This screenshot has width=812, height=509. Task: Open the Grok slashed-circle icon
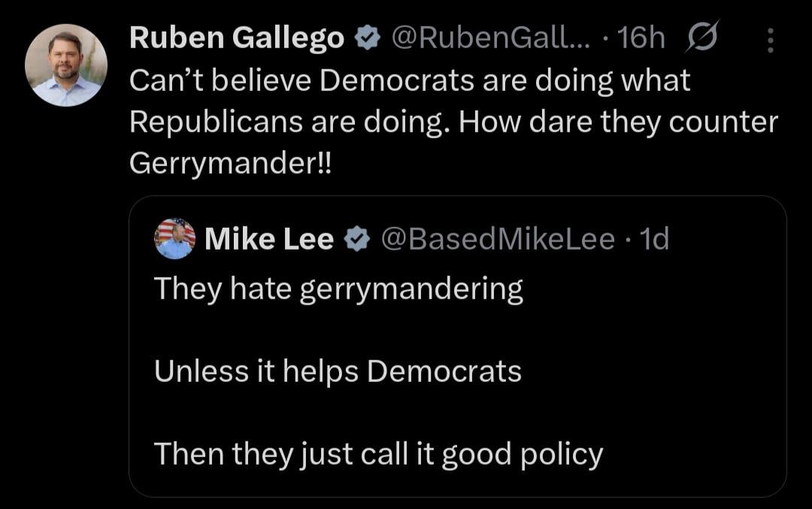coord(701,38)
